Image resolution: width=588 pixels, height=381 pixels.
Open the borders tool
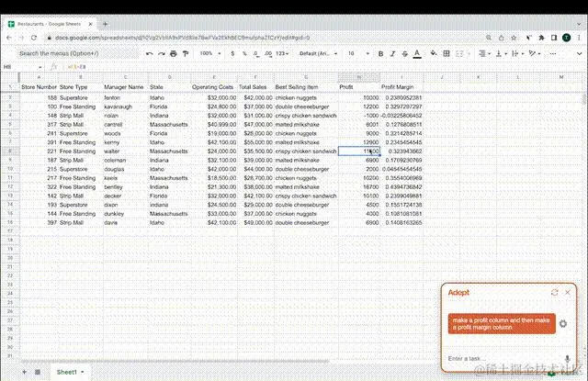pyautogui.click(x=447, y=53)
